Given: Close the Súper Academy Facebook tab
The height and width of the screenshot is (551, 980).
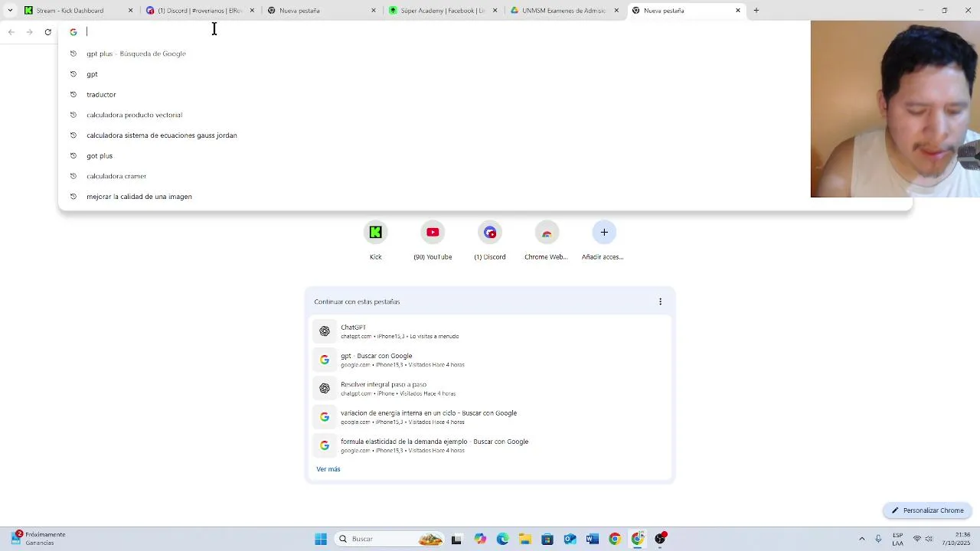Looking at the screenshot, I should pos(495,11).
